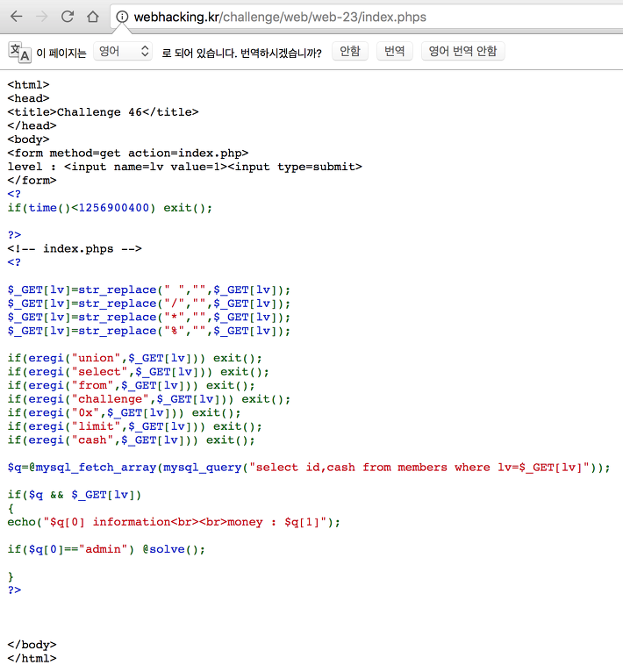The height and width of the screenshot is (672, 623).
Task: Open the 영어 language dropdown
Action: point(123,52)
